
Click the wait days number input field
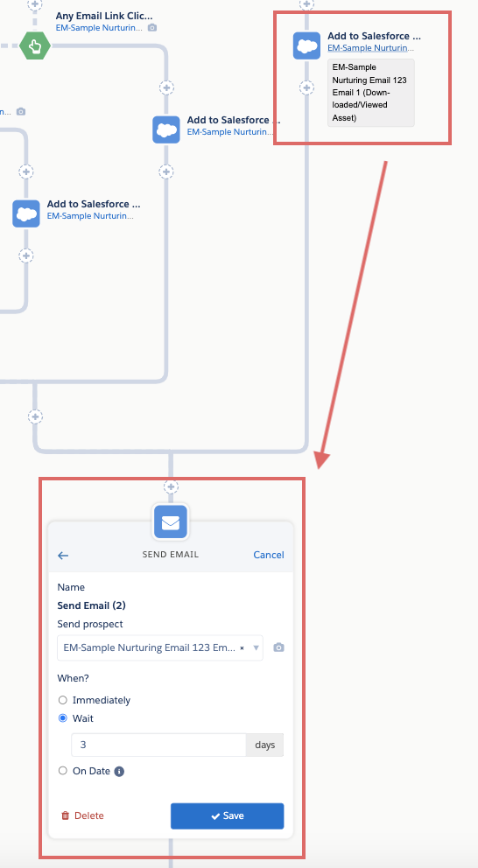pyautogui.click(x=158, y=745)
